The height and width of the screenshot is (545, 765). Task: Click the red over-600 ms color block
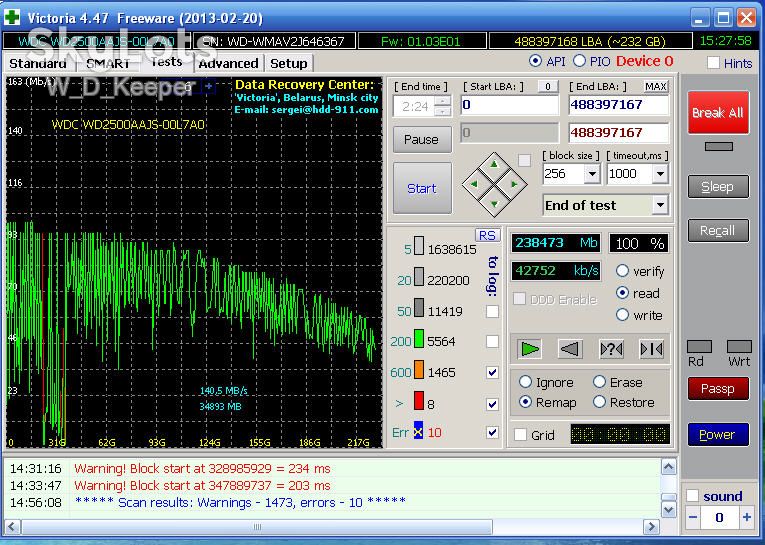click(x=419, y=401)
